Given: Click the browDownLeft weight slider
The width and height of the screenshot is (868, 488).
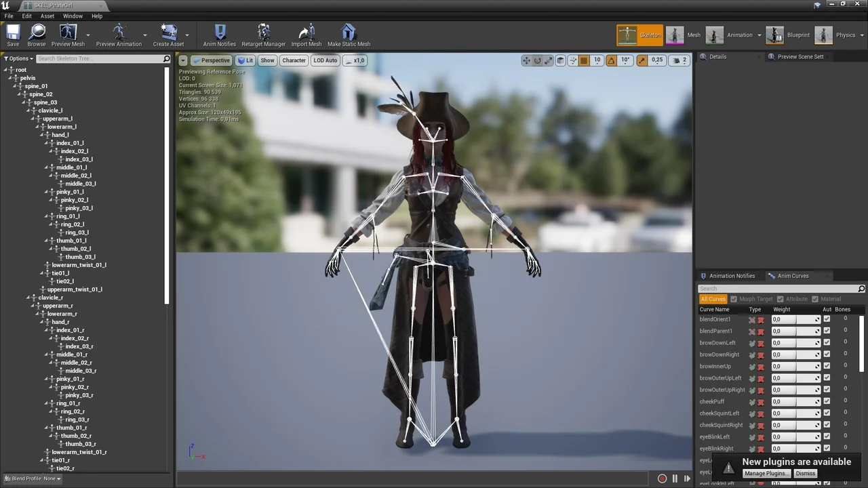Looking at the screenshot, I should pyautogui.click(x=795, y=343).
